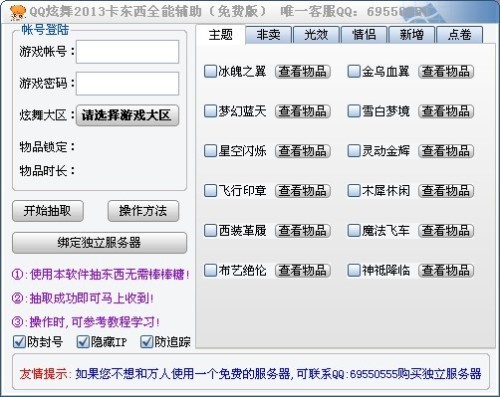
Task: Click tip ② 抽取成功即可马上收到
Action: [83, 298]
